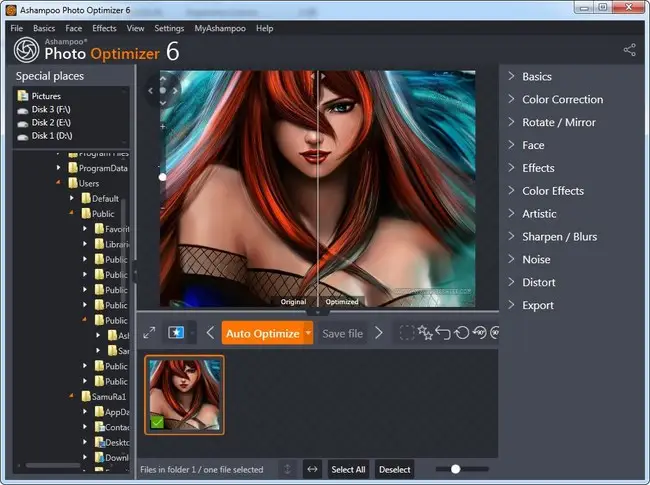Screen dimensions: 650x485
Task: Click the share icon in the header
Action: coord(629,50)
